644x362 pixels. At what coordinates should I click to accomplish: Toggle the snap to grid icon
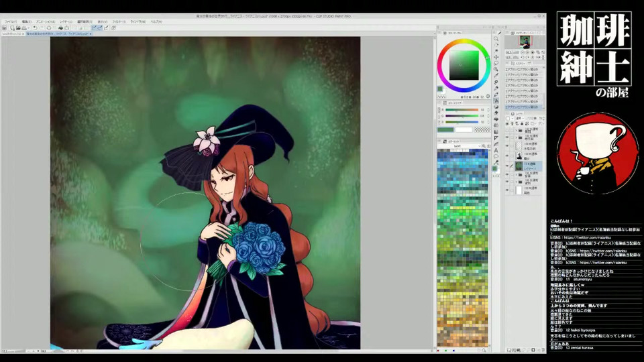106,28
